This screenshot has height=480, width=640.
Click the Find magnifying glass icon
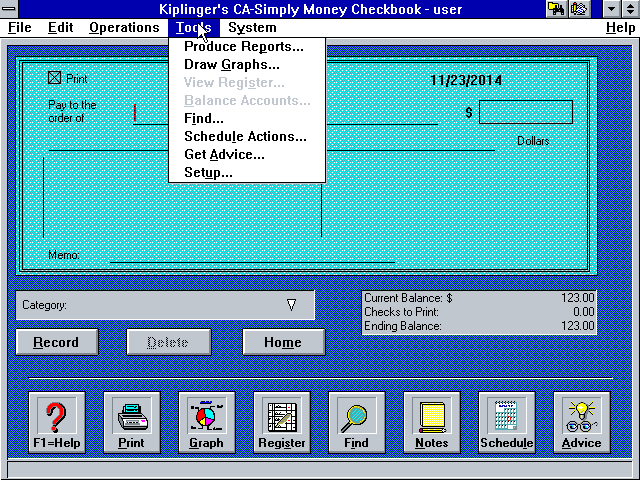pyautogui.click(x=357, y=422)
